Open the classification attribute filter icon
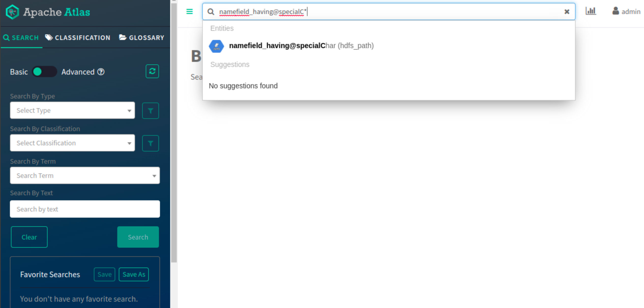Image resolution: width=644 pixels, height=308 pixels. [x=150, y=143]
